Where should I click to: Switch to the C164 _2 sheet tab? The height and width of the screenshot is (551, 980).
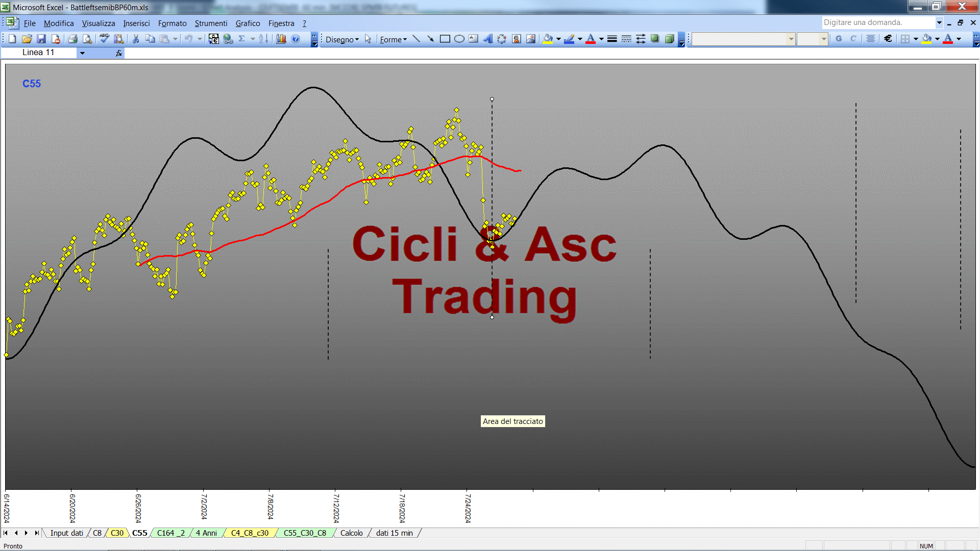[x=170, y=533]
